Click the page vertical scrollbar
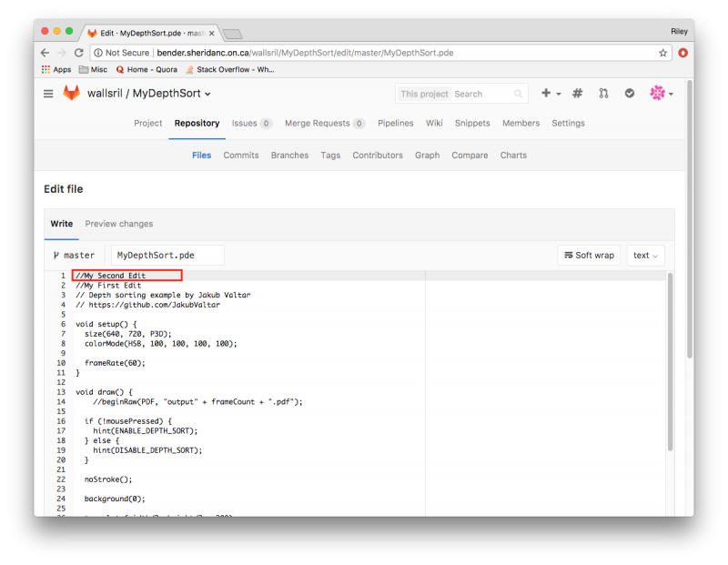The image size is (728, 565). [x=690, y=219]
